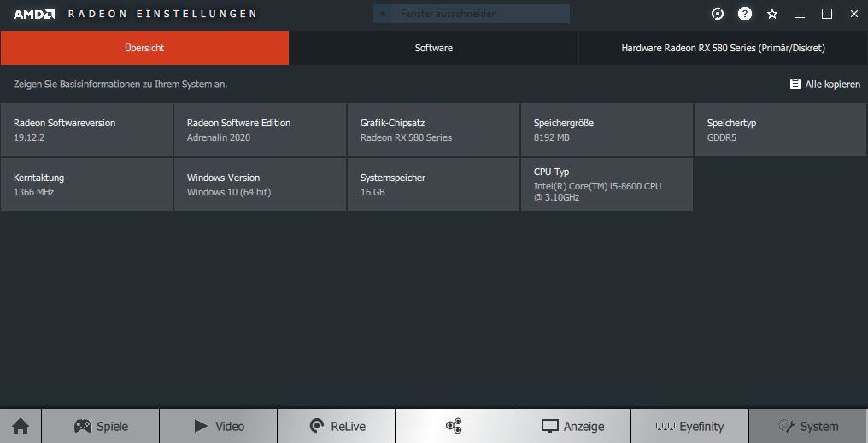868x443 pixels.
Task: Click Alle kopieren button
Action: [824, 84]
